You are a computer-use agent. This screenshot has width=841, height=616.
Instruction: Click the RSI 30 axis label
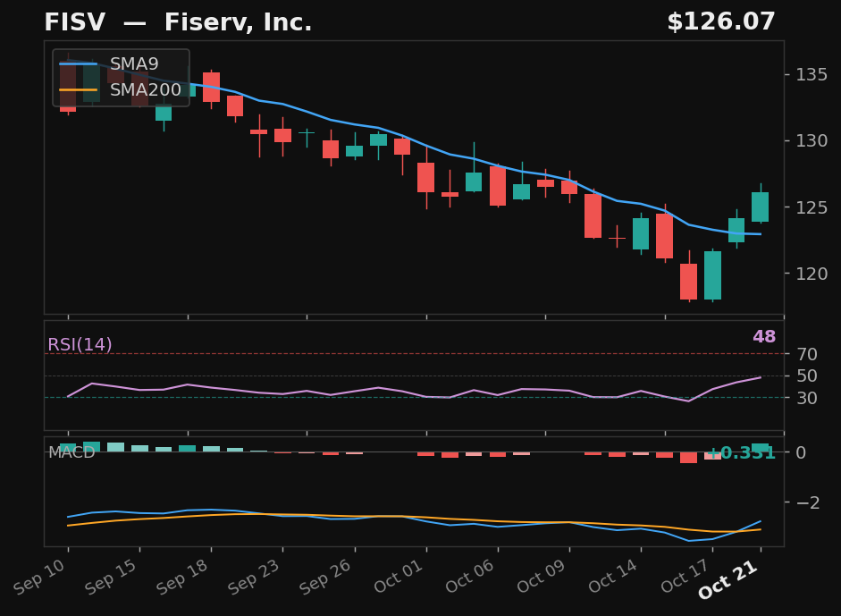[x=807, y=398]
